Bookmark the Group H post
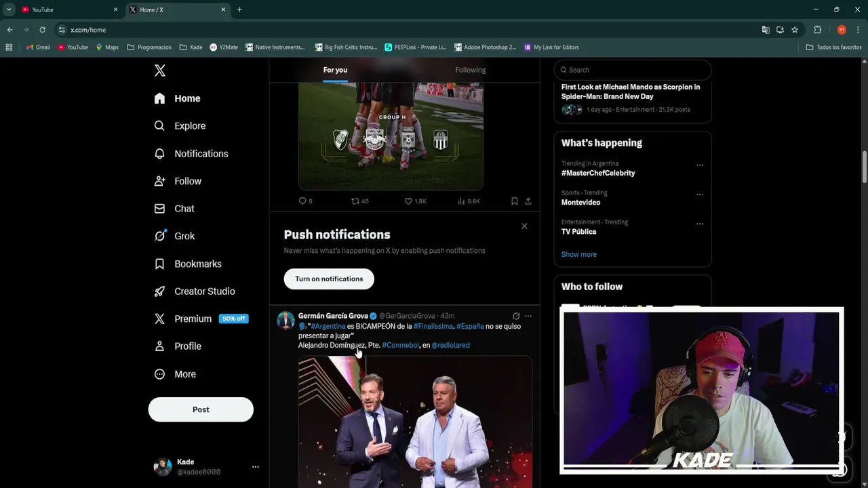This screenshot has height=488, width=868. 515,201
